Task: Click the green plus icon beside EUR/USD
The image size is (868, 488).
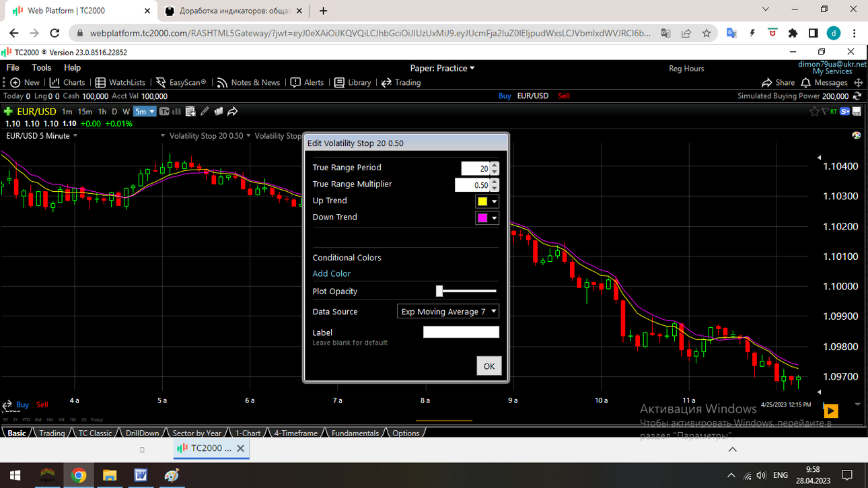Action: click(8, 111)
